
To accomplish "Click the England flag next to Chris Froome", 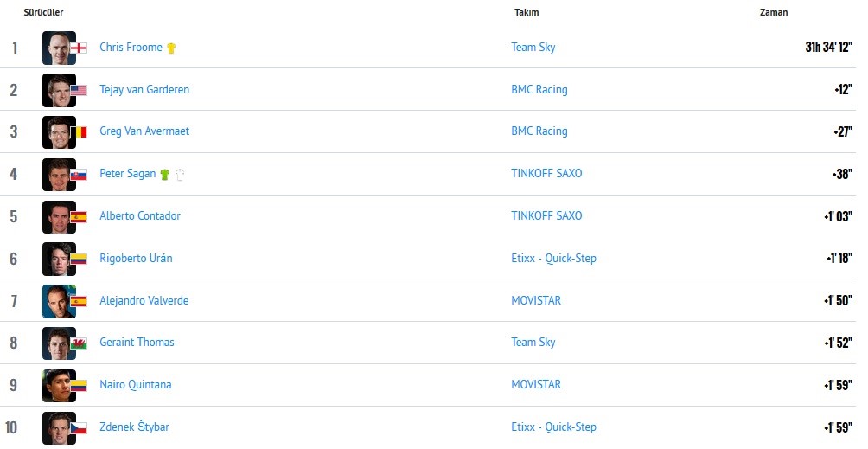I will coord(79,48).
